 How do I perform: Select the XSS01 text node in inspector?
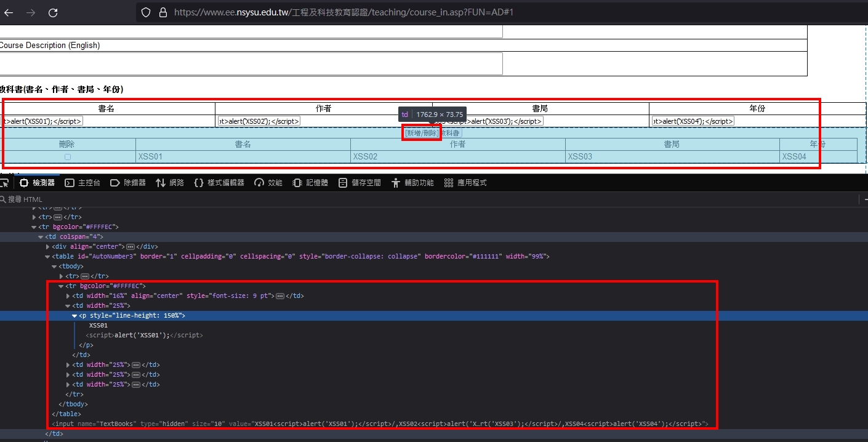tap(98, 325)
